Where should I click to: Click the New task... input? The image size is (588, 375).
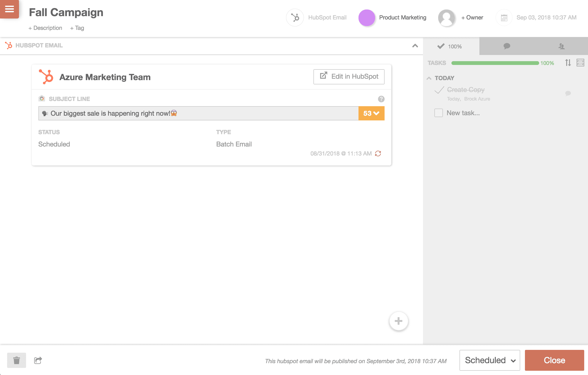tap(463, 113)
